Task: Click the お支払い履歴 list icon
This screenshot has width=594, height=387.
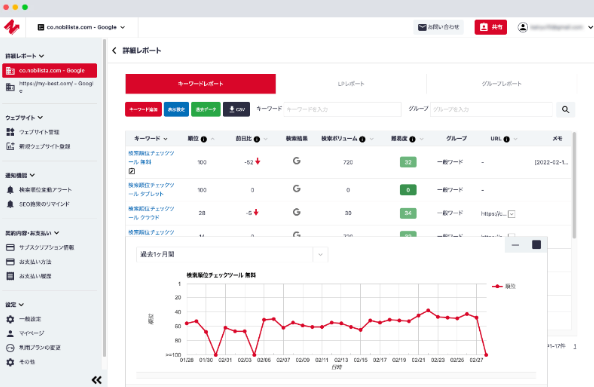Action: [x=11, y=276]
